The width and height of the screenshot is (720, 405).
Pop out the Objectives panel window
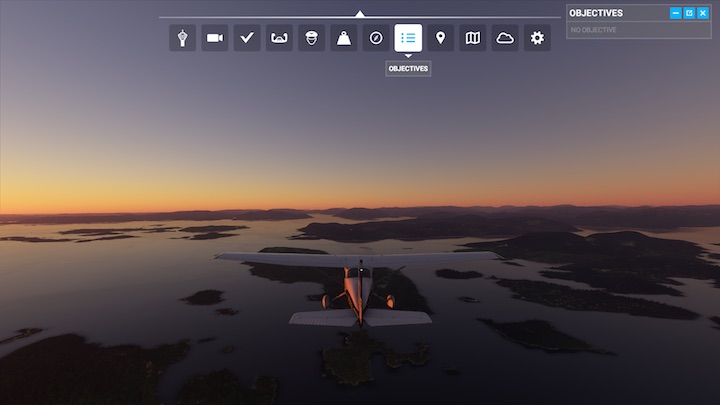coord(689,13)
